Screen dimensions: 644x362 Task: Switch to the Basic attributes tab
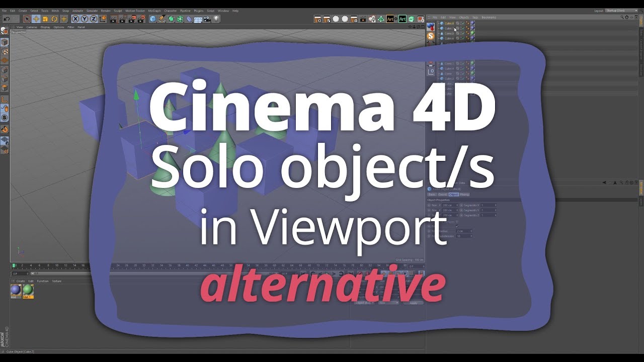pos(432,194)
